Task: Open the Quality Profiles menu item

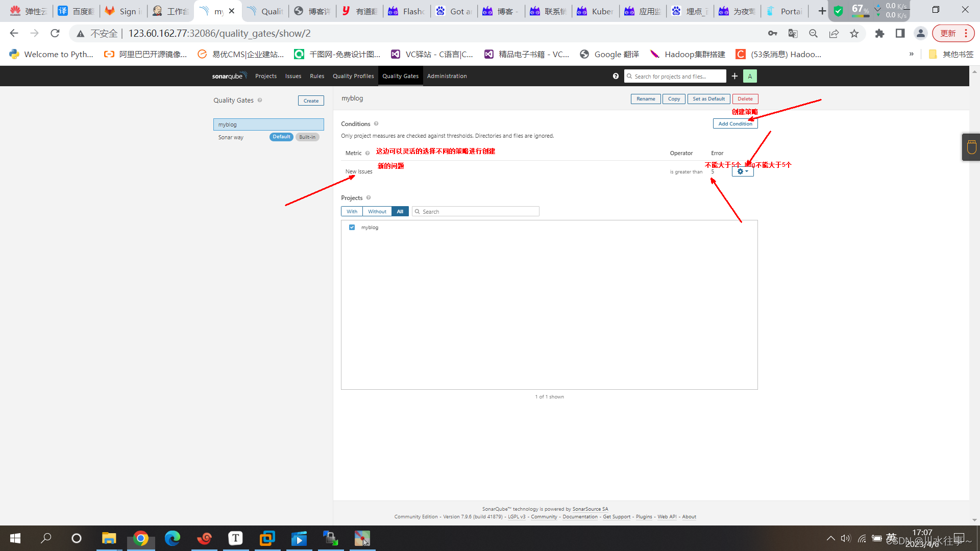Action: (x=353, y=76)
